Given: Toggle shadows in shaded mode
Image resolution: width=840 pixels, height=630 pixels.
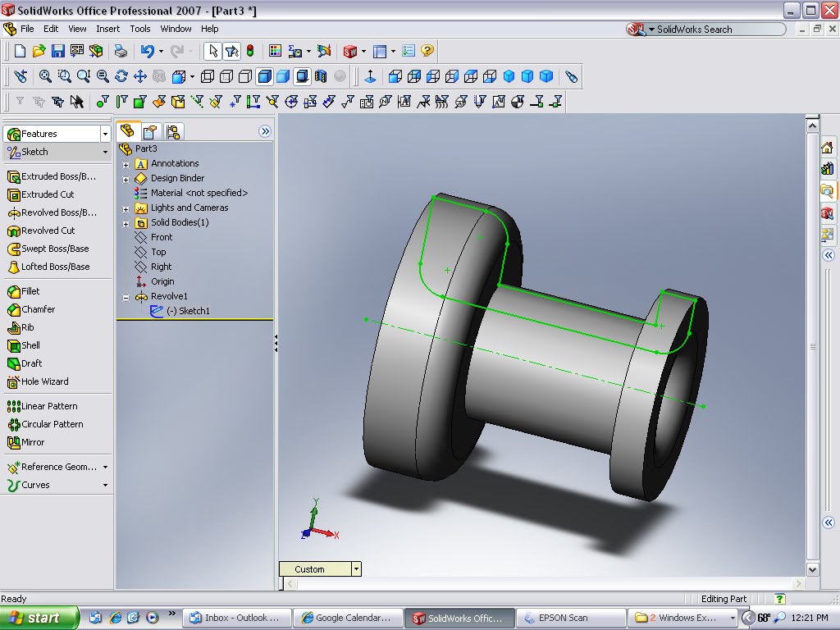Looking at the screenshot, I should pyautogui.click(x=302, y=76).
